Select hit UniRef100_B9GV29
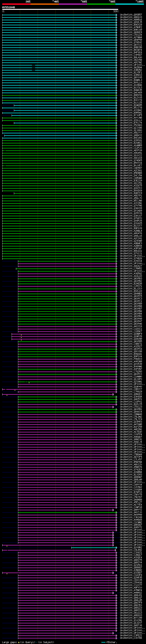This screenshot has height=644, width=146. click(131, 25)
